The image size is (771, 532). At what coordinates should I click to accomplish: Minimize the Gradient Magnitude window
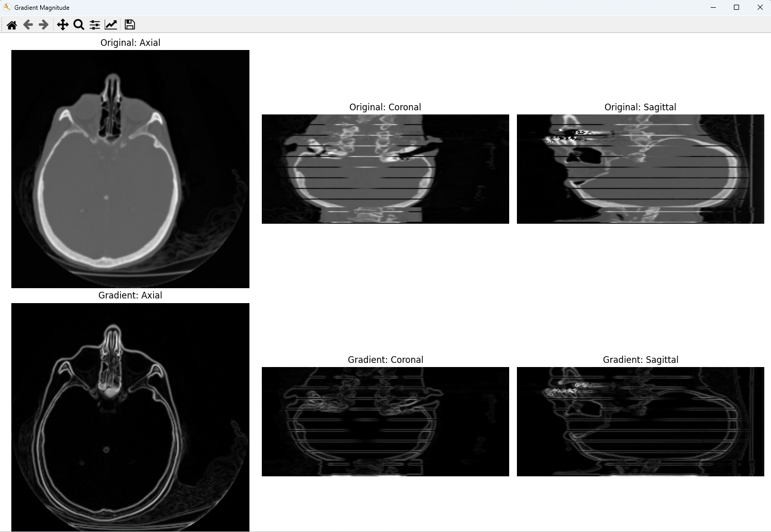tap(713, 7)
